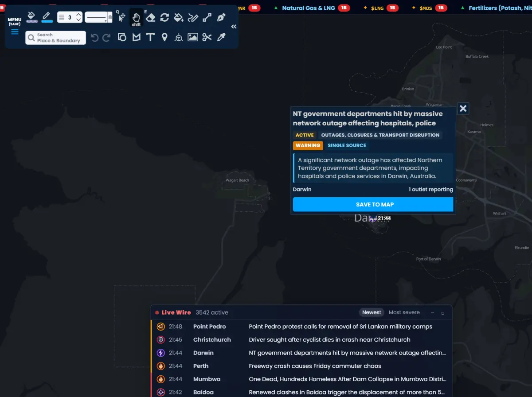
Task: Select the fill color bucket tool
Action: (x=31, y=16)
